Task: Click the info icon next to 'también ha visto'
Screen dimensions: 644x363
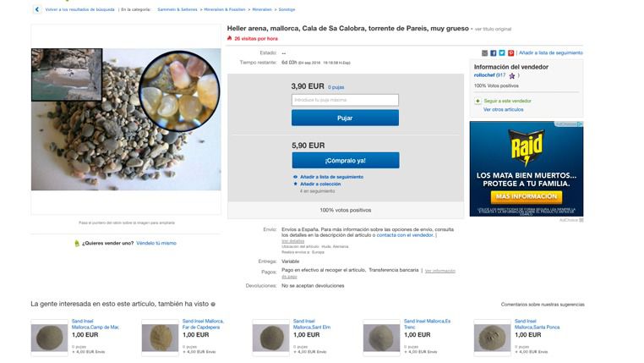Action: pyautogui.click(x=213, y=304)
